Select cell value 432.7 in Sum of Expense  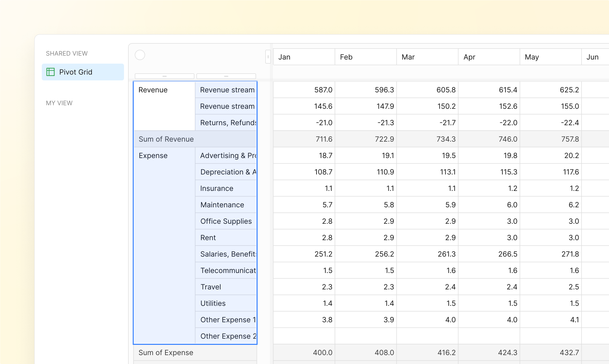[x=550, y=352]
